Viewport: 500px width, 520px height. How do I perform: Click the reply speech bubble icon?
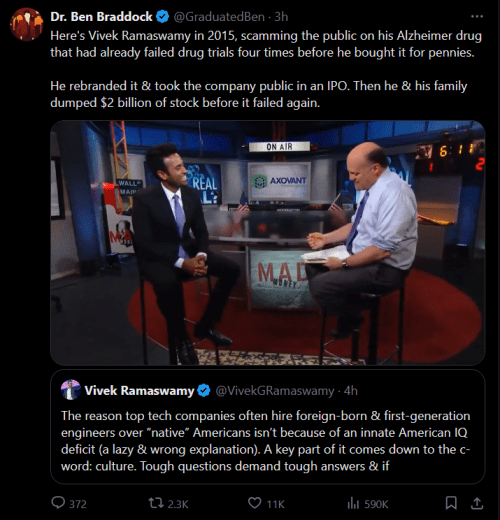[x=58, y=503]
